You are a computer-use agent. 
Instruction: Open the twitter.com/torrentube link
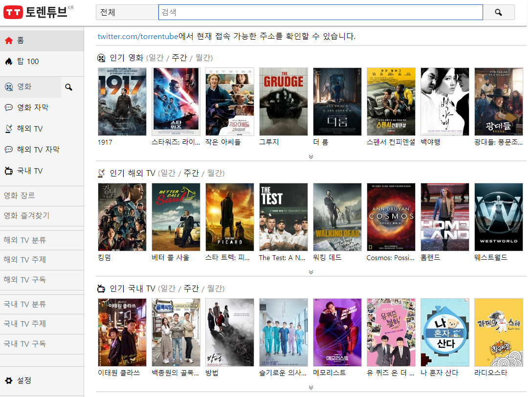tap(138, 36)
